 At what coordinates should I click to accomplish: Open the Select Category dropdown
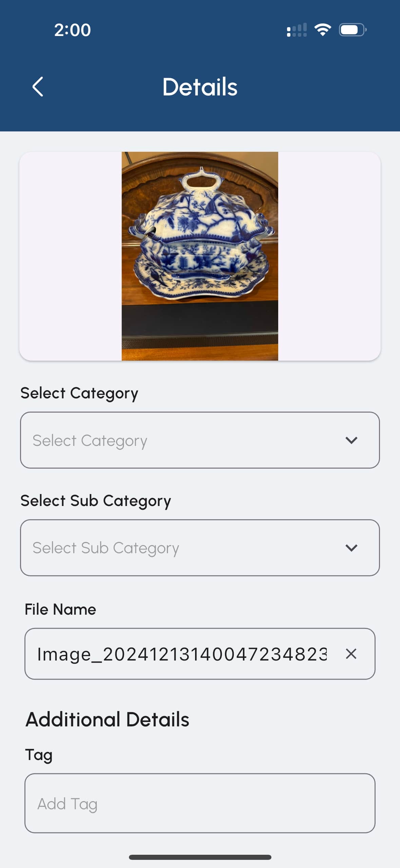pyautogui.click(x=183, y=440)
